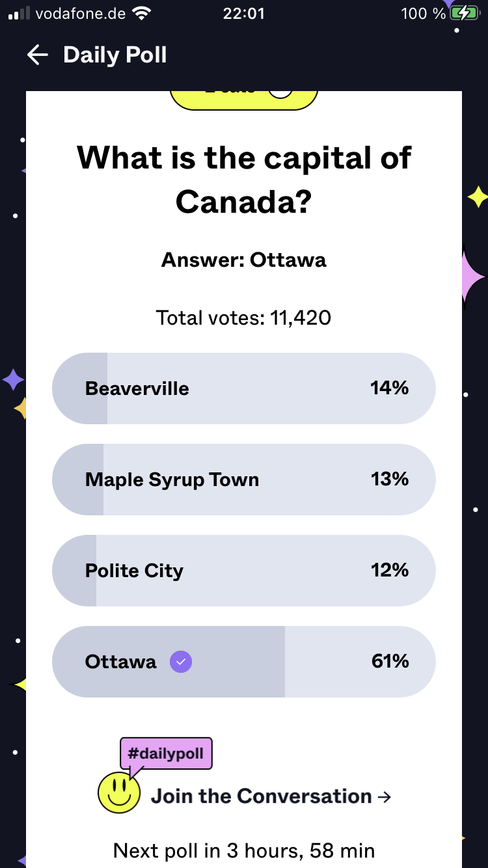The image size is (488, 868).
Task: Tap the Wi-Fi icon in status bar
Action: (141, 13)
